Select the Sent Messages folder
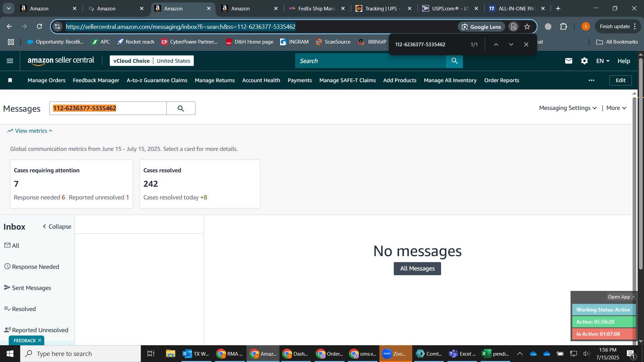The height and width of the screenshot is (362, 644). [28, 288]
